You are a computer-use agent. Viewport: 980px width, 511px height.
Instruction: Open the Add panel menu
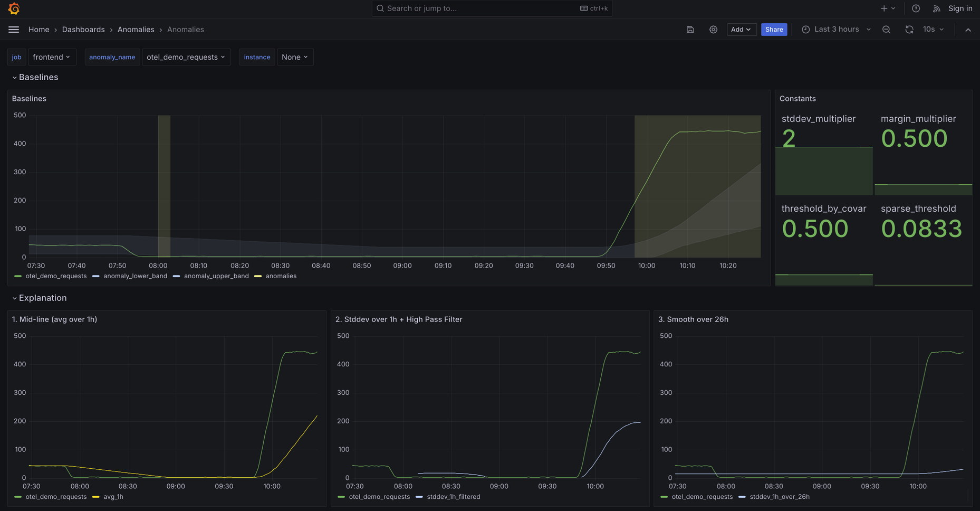point(741,30)
